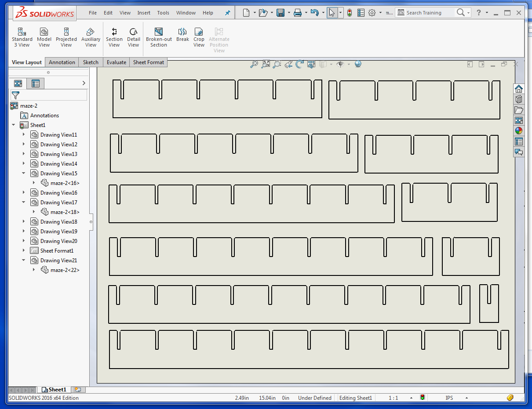Image resolution: width=532 pixels, height=409 pixels.
Task: Collapse the Sheet1 tree node
Action: coord(14,125)
